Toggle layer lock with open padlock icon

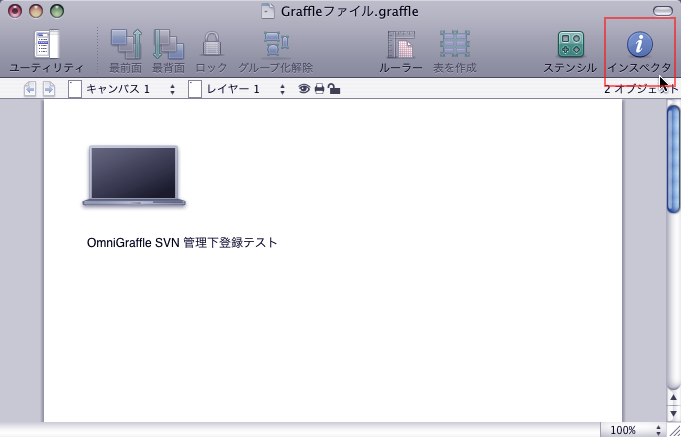click(x=334, y=89)
